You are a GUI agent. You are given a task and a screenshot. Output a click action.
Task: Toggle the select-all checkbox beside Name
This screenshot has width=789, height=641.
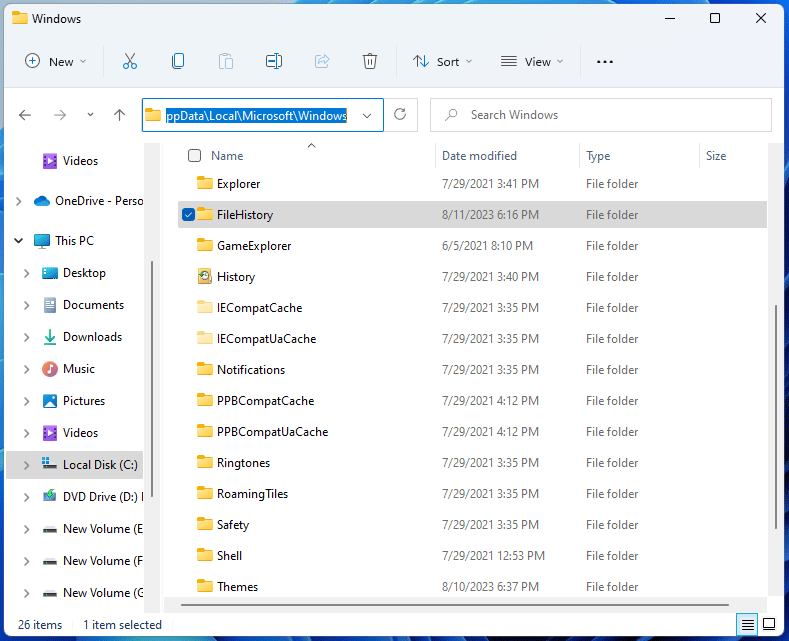pos(194,155)
